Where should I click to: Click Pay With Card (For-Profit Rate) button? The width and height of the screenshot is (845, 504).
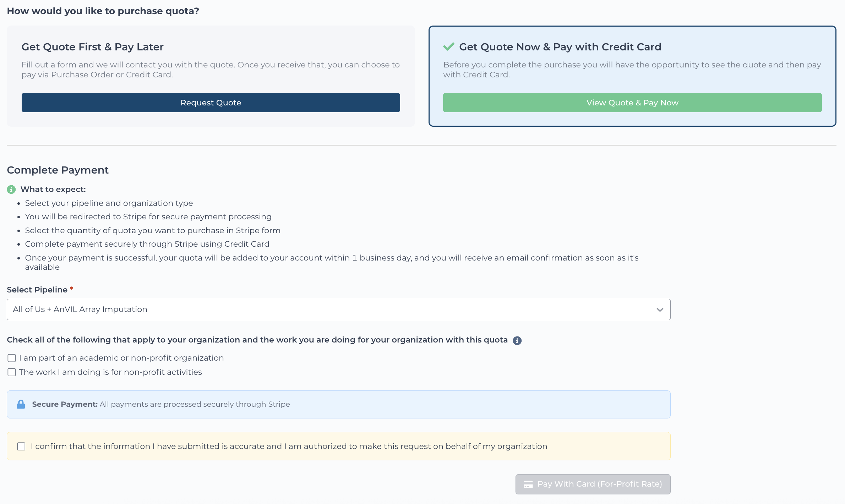pos(593,484)
